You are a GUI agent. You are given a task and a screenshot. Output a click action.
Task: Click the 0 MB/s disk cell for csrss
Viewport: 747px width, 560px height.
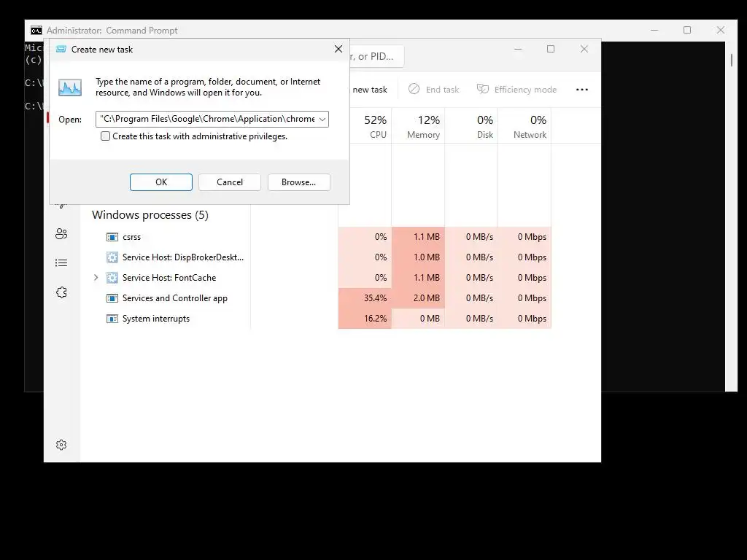point(472,237)
